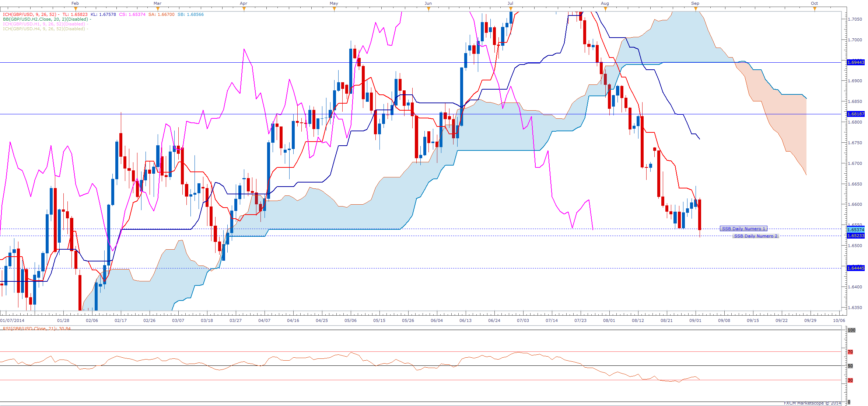The width and height of the screenshot is (868, 406).
Task: Click the 1.6750 price axis tick label
Action: 855,143
